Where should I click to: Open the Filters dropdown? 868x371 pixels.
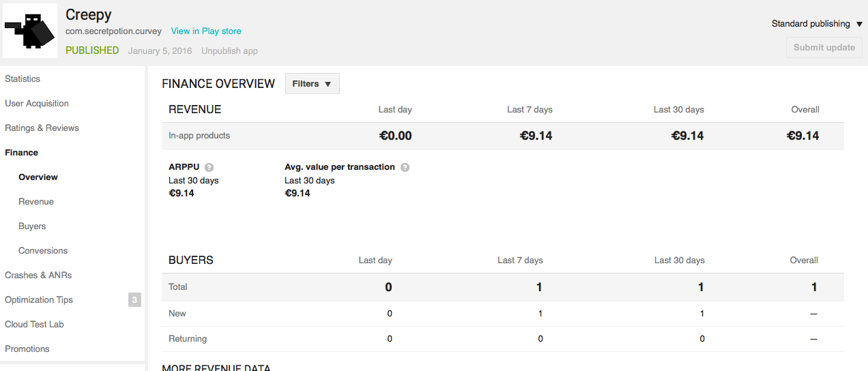click(x=312, y=84)
